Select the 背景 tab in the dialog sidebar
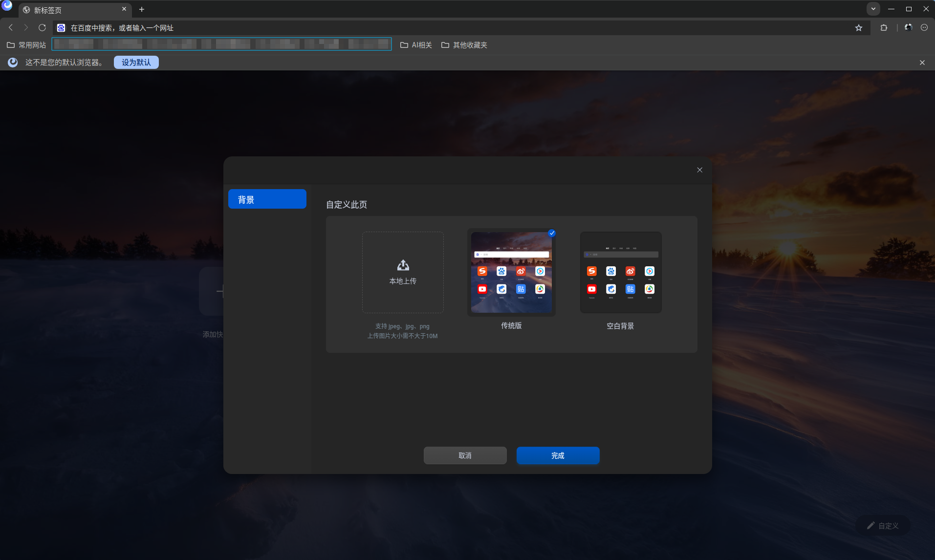The image size is (935, 560). pos(267,199)
